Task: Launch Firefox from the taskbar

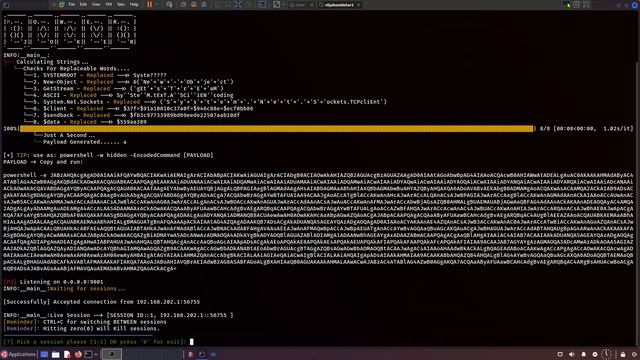Action: coord(78,354)
